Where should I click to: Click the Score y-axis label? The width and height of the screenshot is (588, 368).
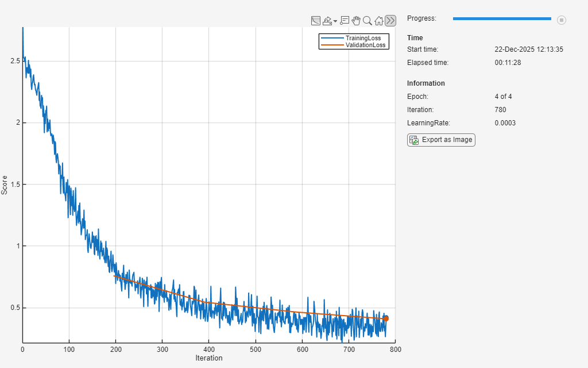[5, 185]
